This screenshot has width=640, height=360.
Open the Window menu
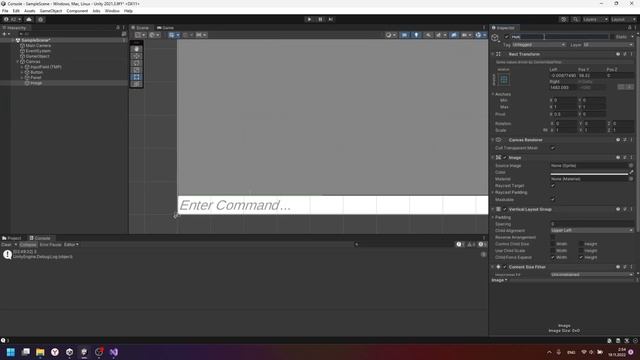pyautogui.click(x=112, y=11)
